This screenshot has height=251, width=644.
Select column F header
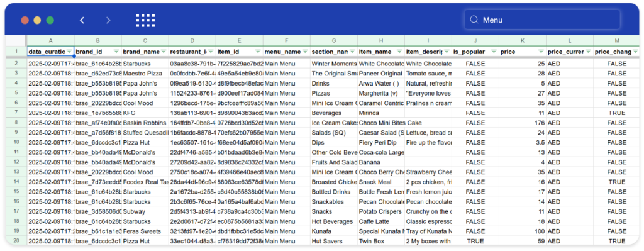(287, 41)
